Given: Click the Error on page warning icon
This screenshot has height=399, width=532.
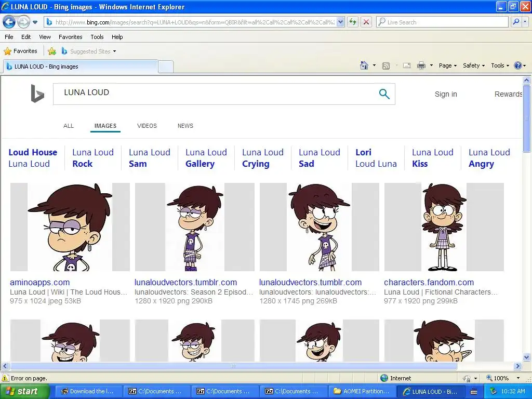Looking at the screenshot, I should pos(5,378).
